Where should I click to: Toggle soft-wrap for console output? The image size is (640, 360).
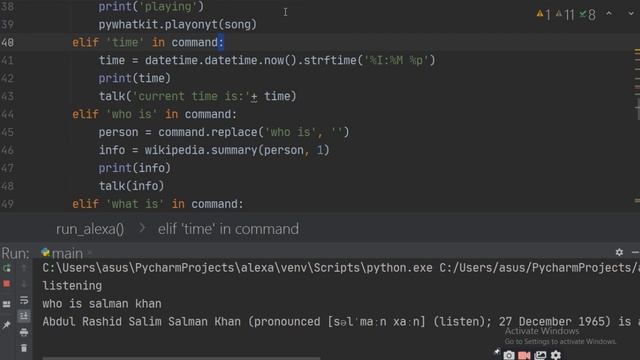24,300
